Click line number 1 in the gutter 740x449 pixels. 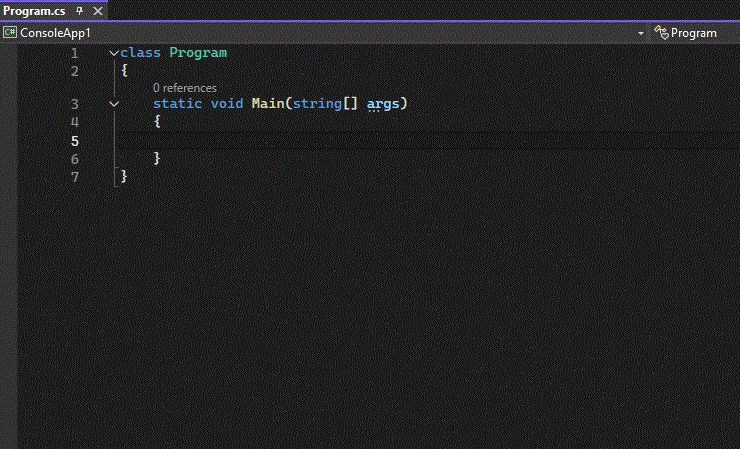(x=75, y=53)
